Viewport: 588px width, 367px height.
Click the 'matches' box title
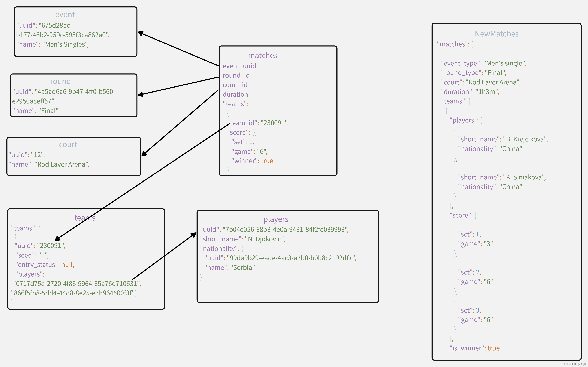click(263, 56)
